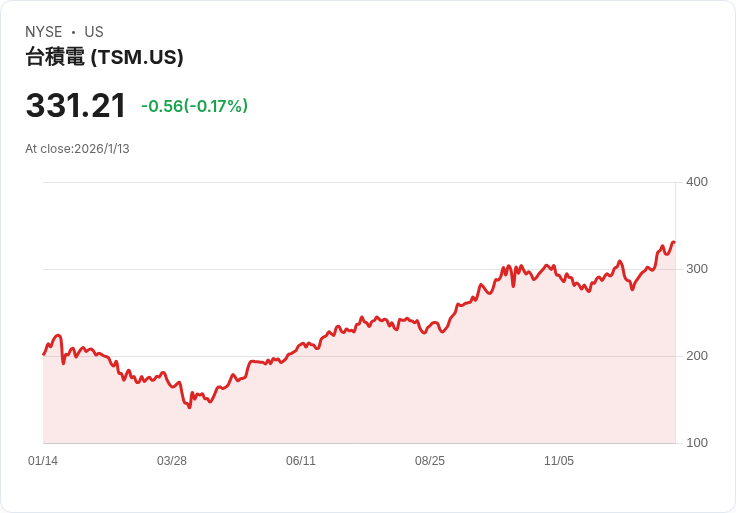
Task: Select the 08/25 date on the x-axis
Action: [430, 461]
